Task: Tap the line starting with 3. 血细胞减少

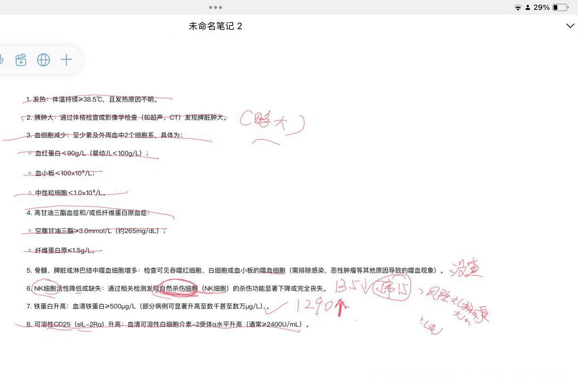Action: 109,135
